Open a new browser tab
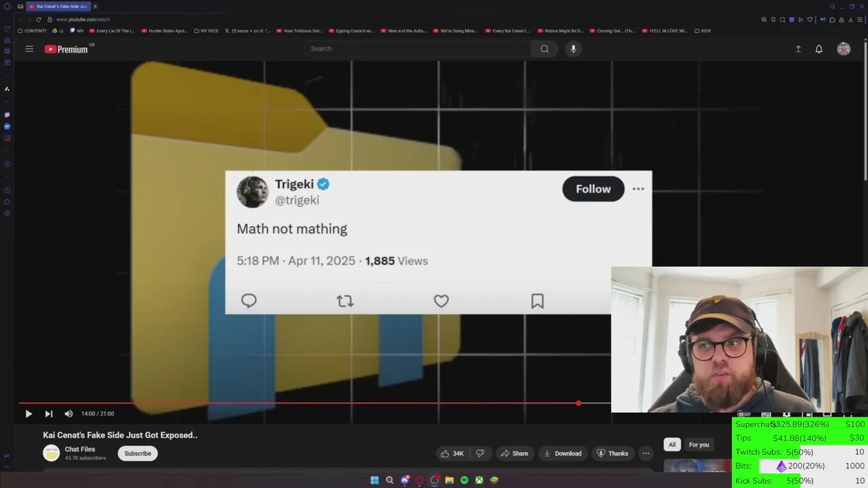Image resolution: width=868 pixels, height=488 pixels. tap(95, 6)
